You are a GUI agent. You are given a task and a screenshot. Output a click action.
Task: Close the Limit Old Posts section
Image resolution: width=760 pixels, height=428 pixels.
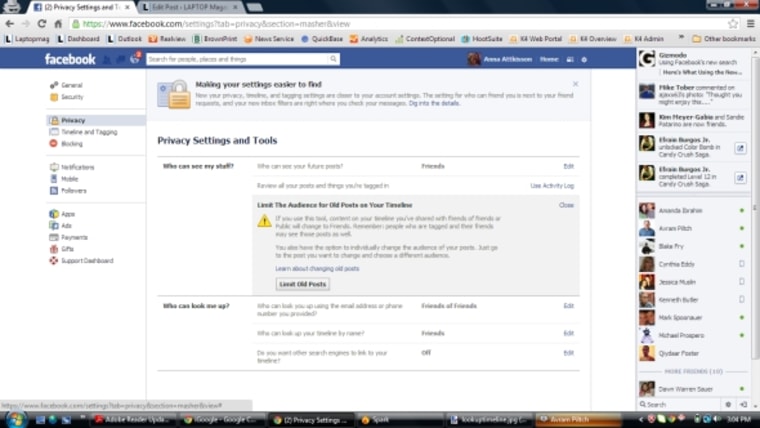566,205
